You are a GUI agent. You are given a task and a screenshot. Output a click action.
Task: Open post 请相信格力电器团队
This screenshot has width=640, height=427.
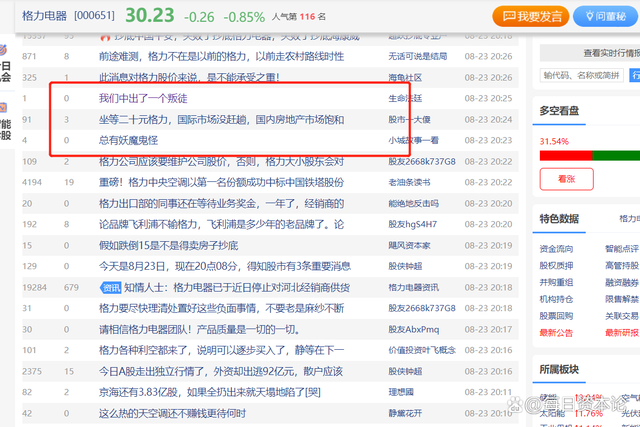pyautogui.click(x=200, y=329)
